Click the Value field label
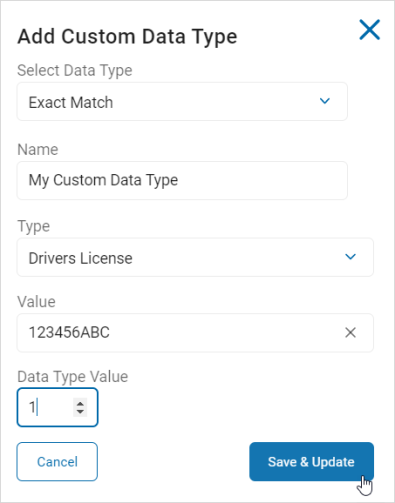Image resolution: width=395 pixels, height=503 pixels. point(36,302)
